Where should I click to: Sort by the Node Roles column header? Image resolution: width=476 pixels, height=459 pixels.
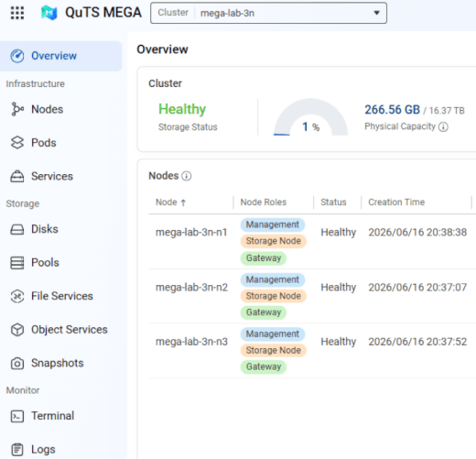coord(264,202)
